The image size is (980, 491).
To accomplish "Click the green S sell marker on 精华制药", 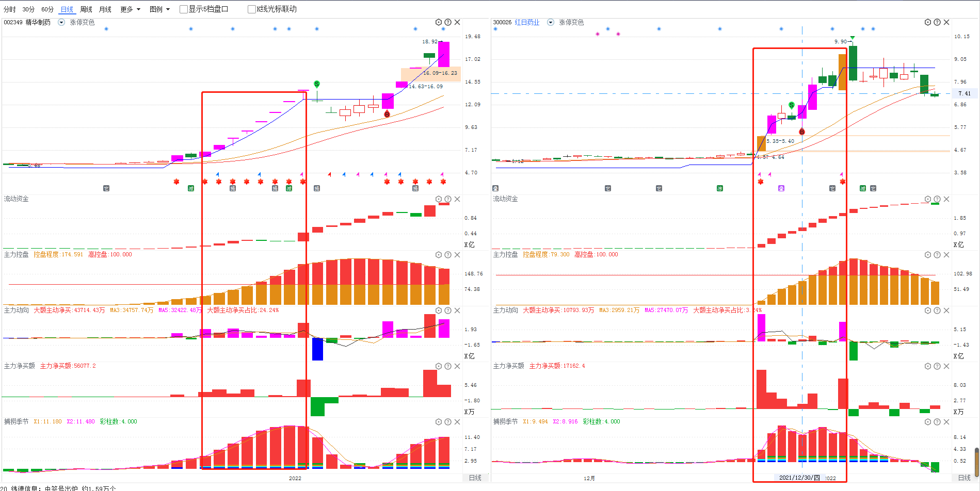I will point(316,84).
